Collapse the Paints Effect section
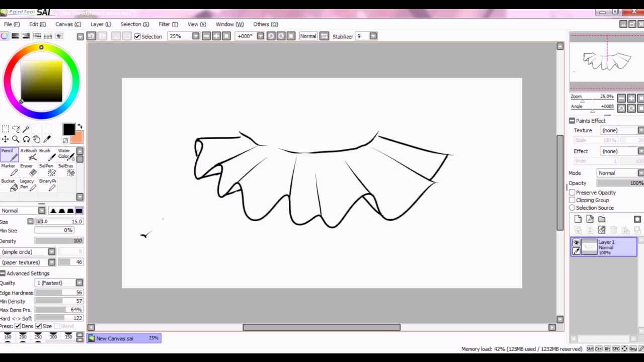The height and width of the screenshot is (362, 644). click(x=572, y=121)
